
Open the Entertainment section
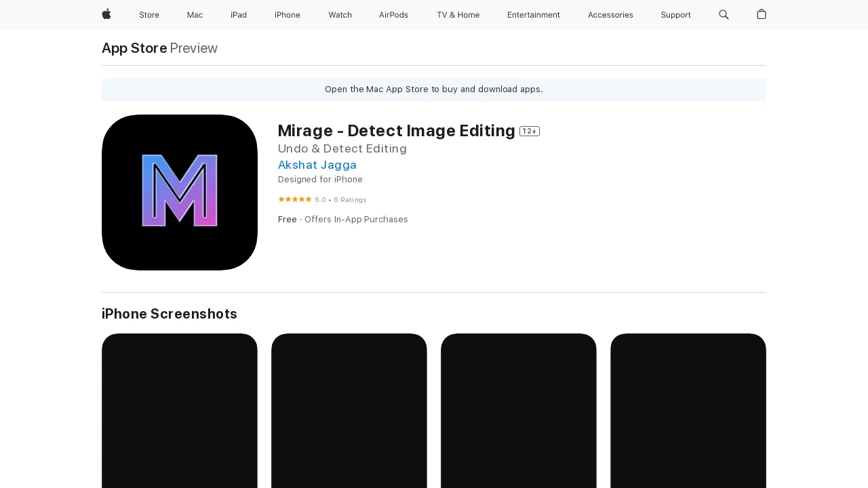coord(534,15)
